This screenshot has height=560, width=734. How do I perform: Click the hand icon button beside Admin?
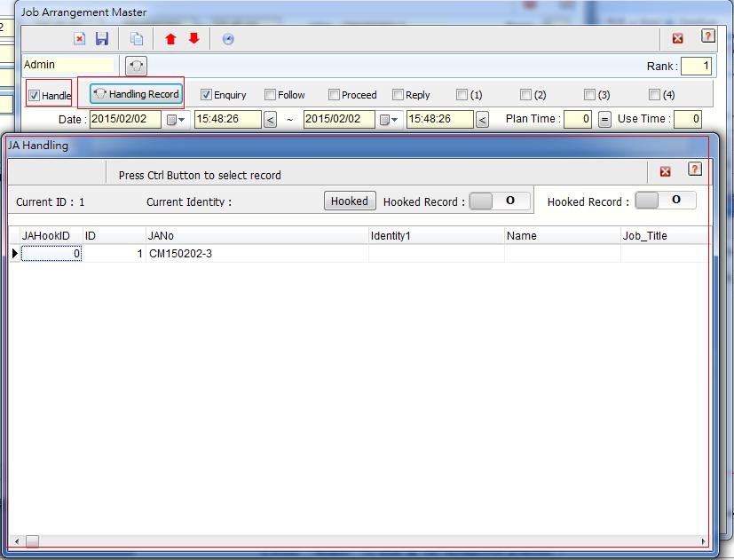(x=136, y=66)
